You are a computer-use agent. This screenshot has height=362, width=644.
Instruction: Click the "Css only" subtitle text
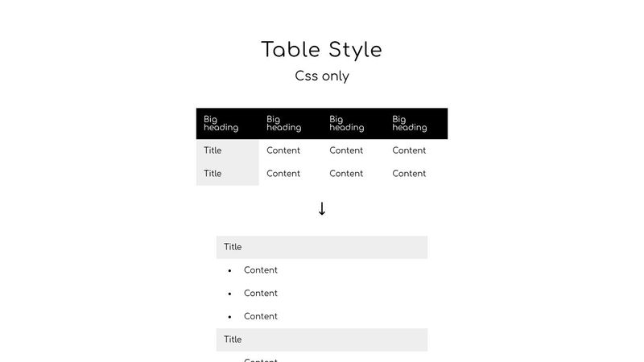coord(322,76)
